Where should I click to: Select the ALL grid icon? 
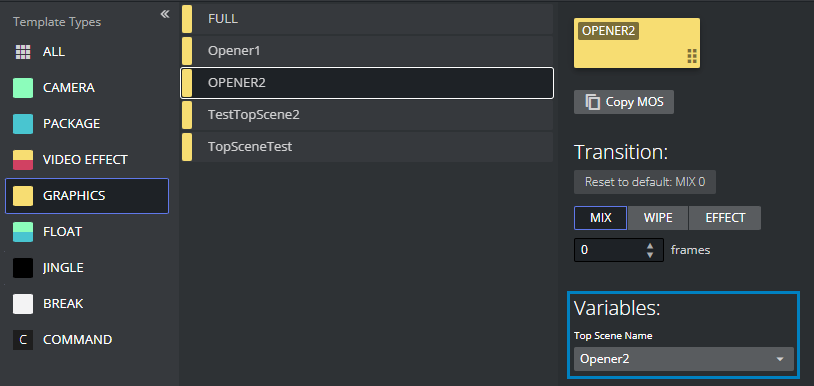coord(23,52)
